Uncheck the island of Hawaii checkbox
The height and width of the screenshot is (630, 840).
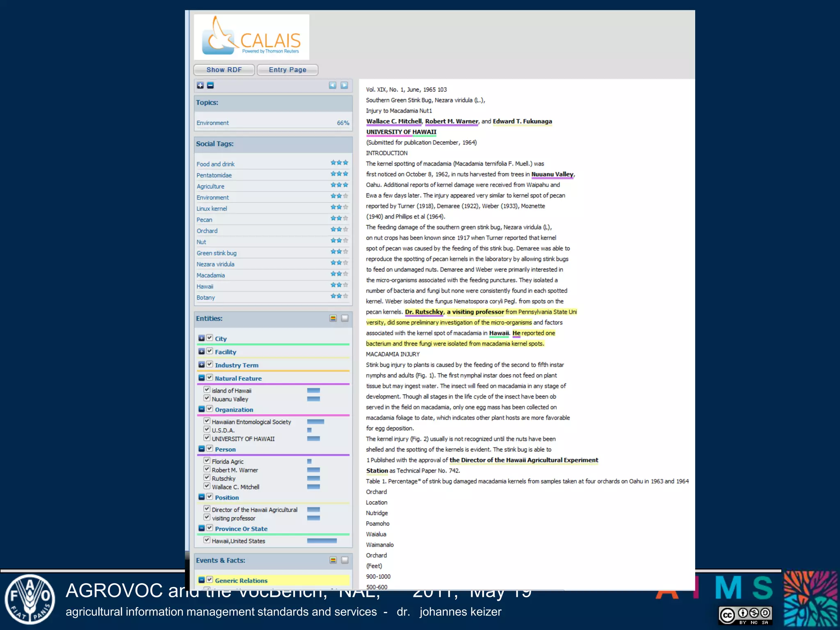point(207,390)
